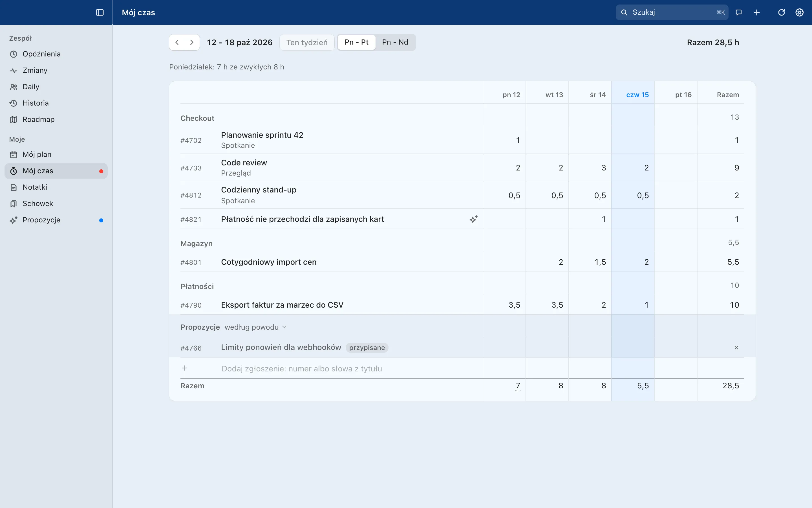Click 'Dodaj zgłoszenie' input field
The image size is (812, 508).
pos(351,369)
